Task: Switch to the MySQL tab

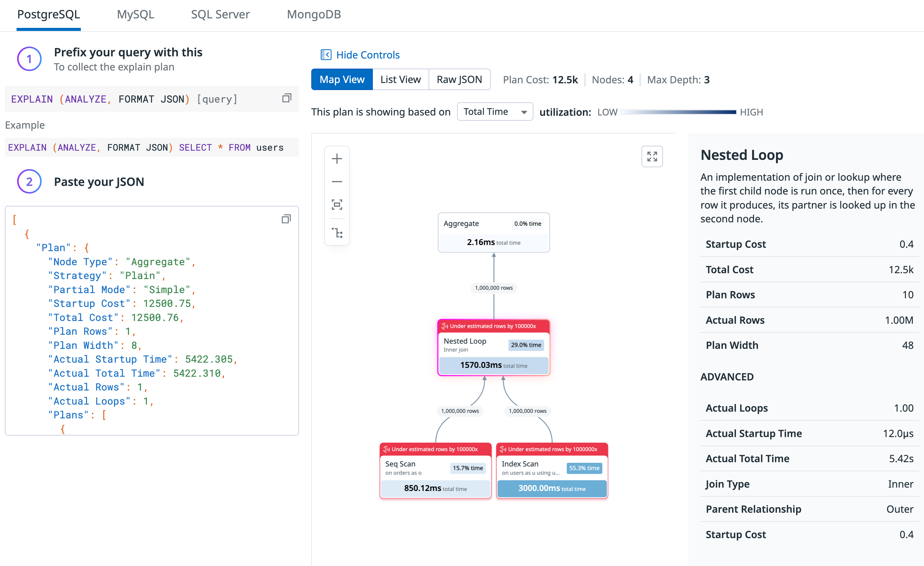Action: (x=135, y=14)
